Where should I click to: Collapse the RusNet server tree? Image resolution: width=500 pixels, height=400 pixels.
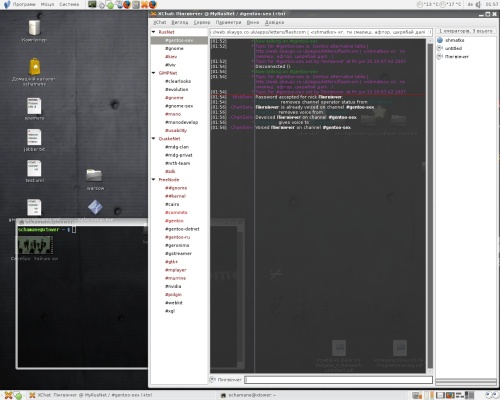coord(154,32)
